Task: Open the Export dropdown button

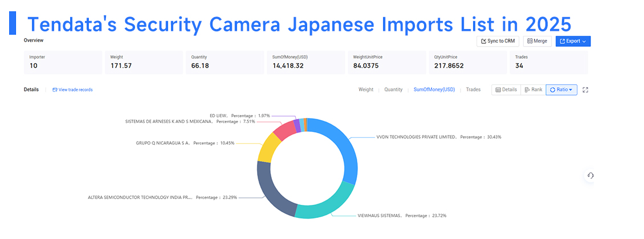Action: click(x=573, y=41)
